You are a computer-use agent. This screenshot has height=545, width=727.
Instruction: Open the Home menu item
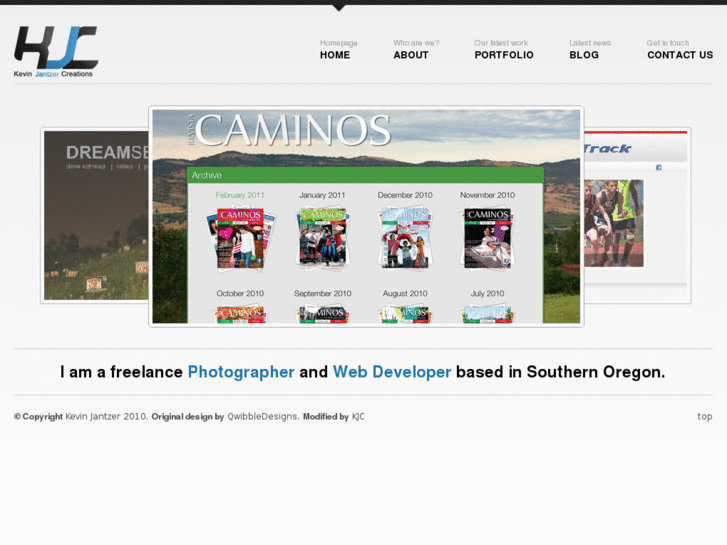(x=338, y=50)
